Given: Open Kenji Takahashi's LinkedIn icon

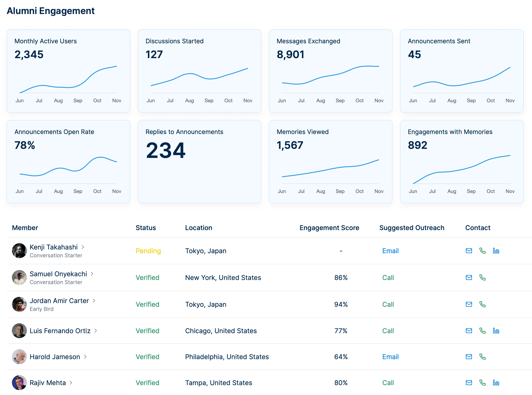Looking at the screenshot, I should (x=496, y=250).
